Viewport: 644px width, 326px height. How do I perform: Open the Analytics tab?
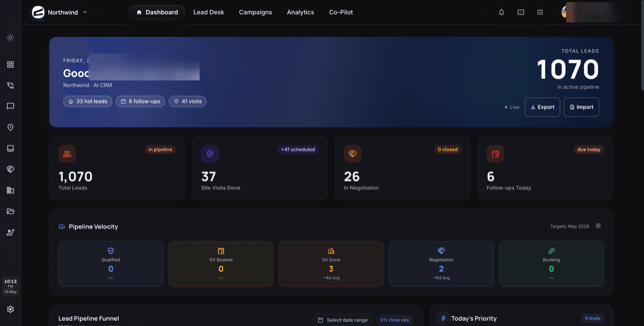pyautogui.click(x=301, y=12)
